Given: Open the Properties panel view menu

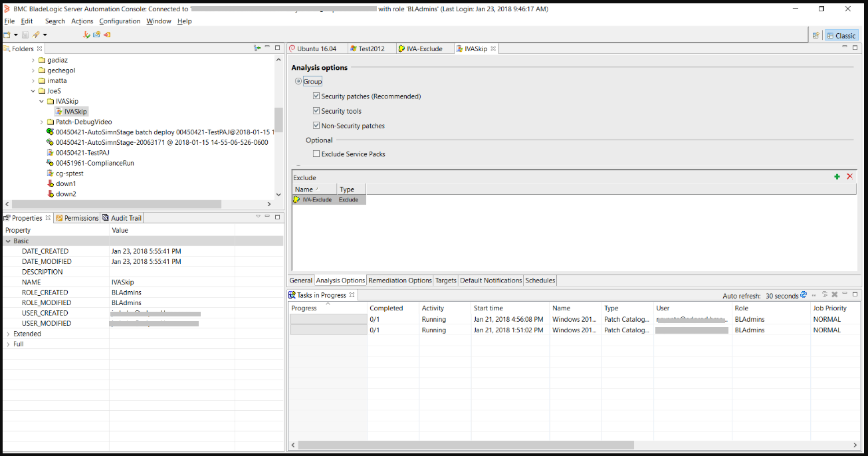Looking at the screenshot, I should tap(258, 217).
